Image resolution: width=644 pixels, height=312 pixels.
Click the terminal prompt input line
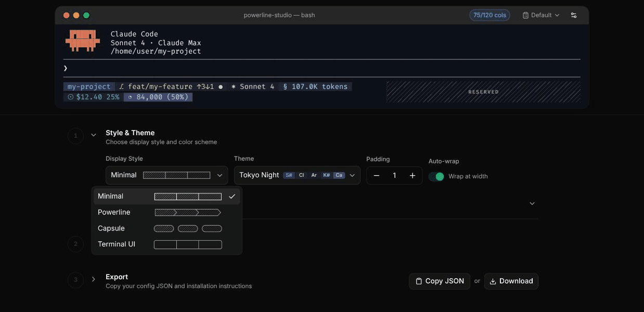[322, 68]
